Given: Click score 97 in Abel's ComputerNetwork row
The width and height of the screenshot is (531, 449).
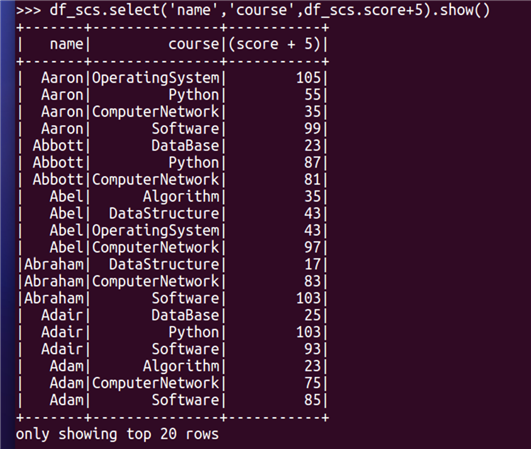Looking at the screenshot, I should (312, 248).
